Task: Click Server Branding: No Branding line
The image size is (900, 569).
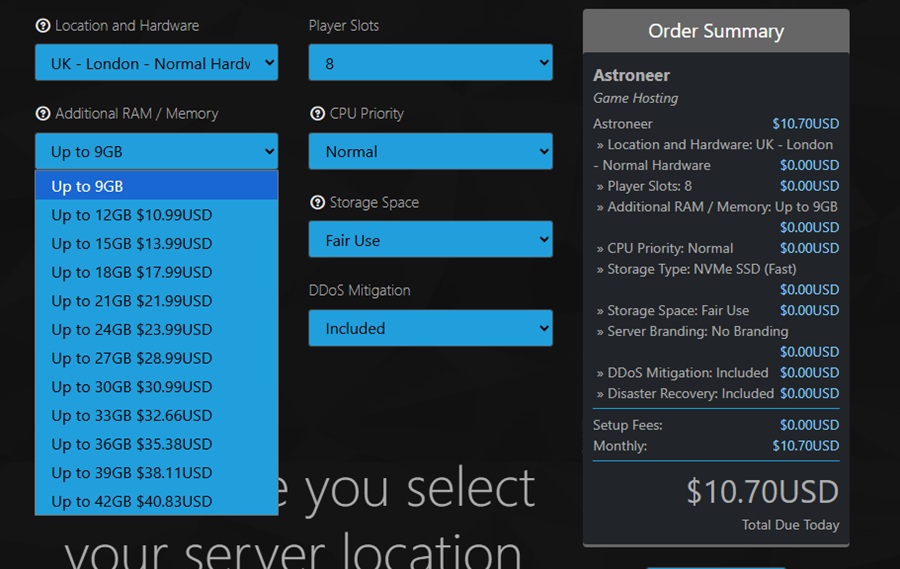Action: pyautogui.click(x=716, y=341)
